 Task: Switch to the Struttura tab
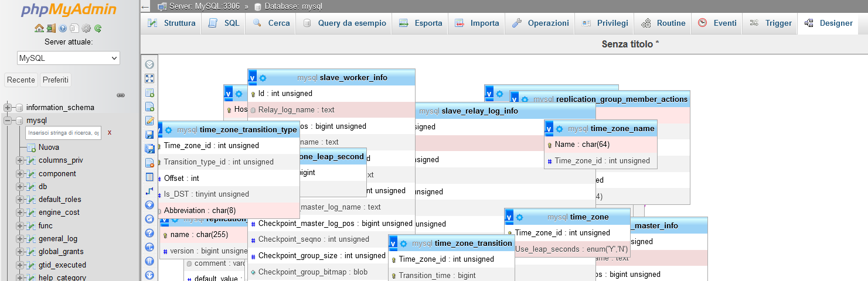coord(171,23)
